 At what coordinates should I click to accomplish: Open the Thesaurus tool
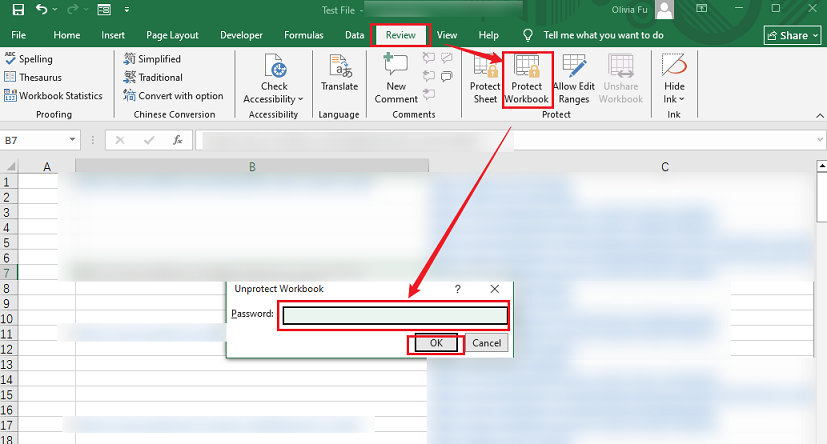(x=33, y=77)
